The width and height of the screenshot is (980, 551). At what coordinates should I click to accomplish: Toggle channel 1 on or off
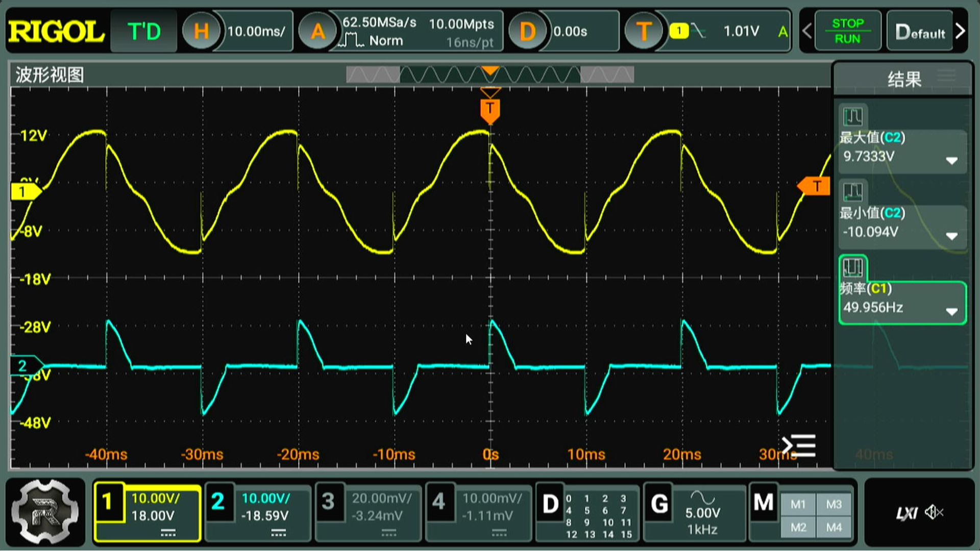pos(108,502)
